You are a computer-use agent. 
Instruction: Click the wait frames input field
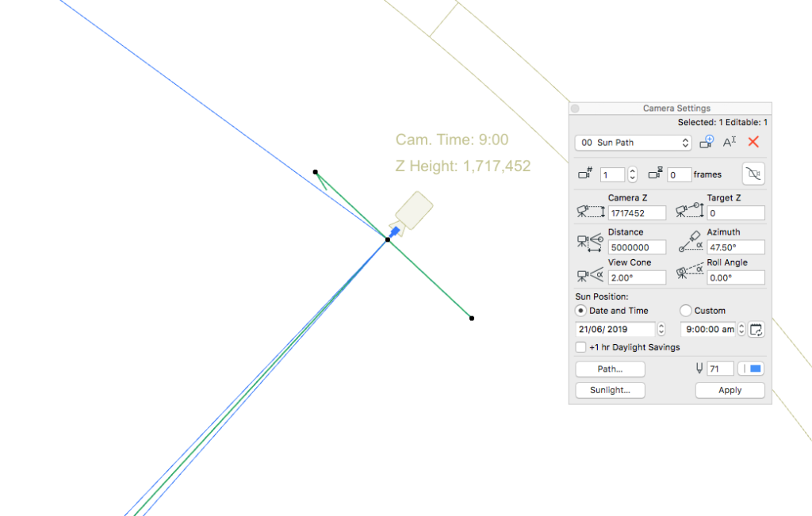680,175
